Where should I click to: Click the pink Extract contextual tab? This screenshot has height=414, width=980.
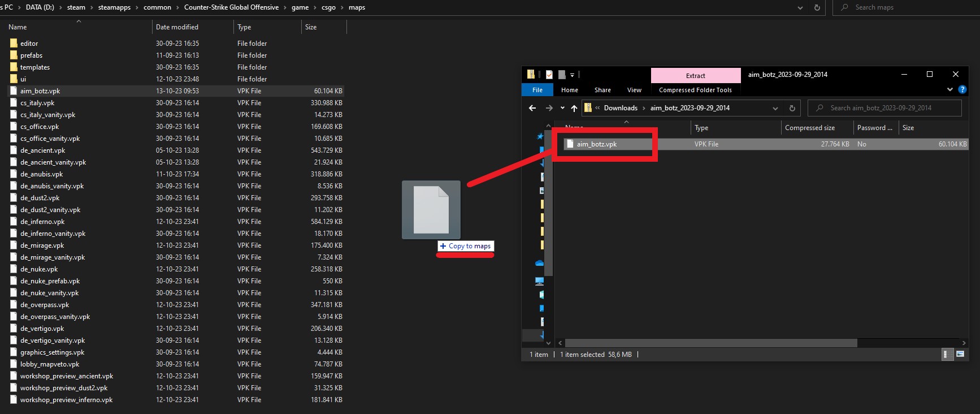(x=696, y=76)
